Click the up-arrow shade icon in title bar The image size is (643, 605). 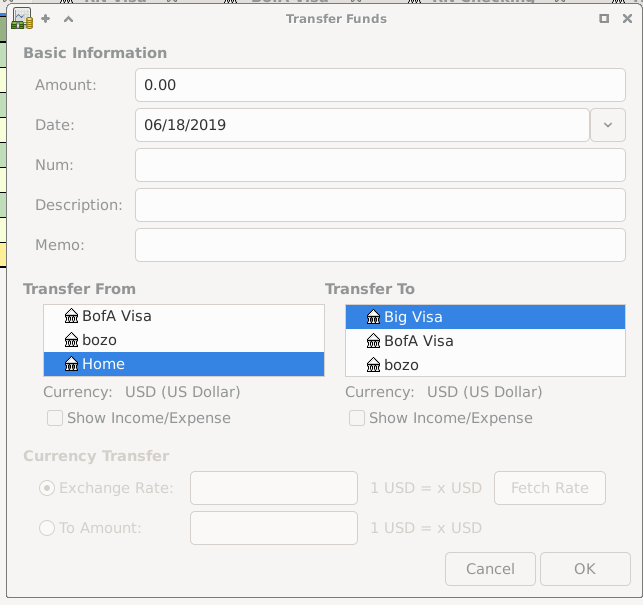tap(68, 19)
